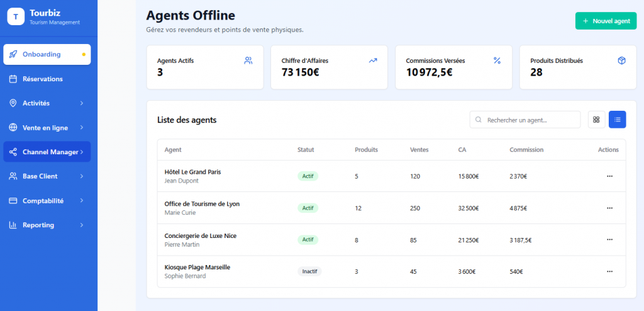Click the Tourbiz logo icon
This screenshot has height=311, width=644.
pyautogui.click(x=16, y=17)
